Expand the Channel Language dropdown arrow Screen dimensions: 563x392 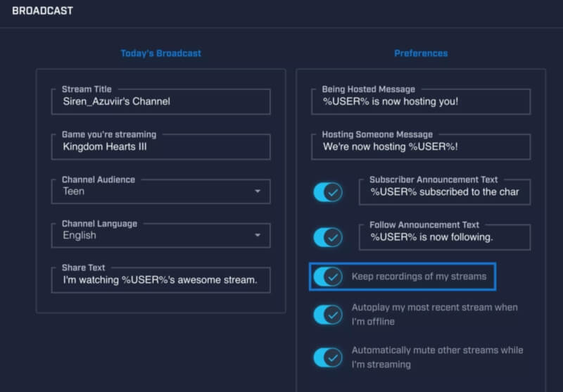tap(258, 235)
